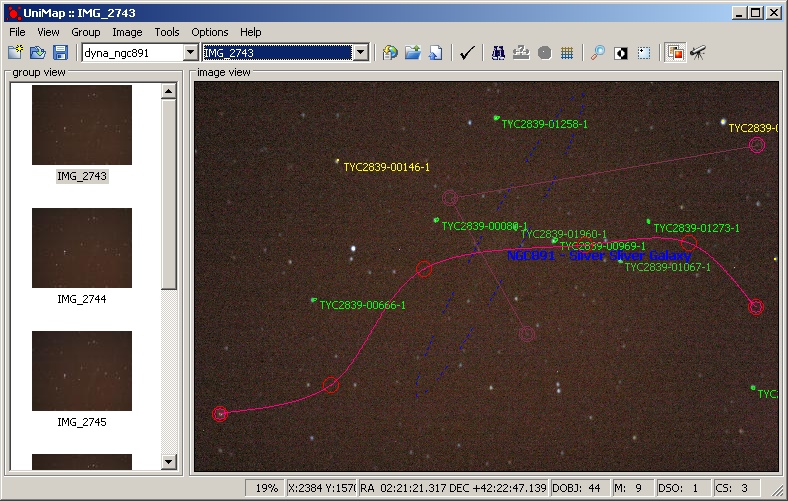This screenshot has width=788, height=501.
Task: Open the Tools menu
Action: (167, 32)
